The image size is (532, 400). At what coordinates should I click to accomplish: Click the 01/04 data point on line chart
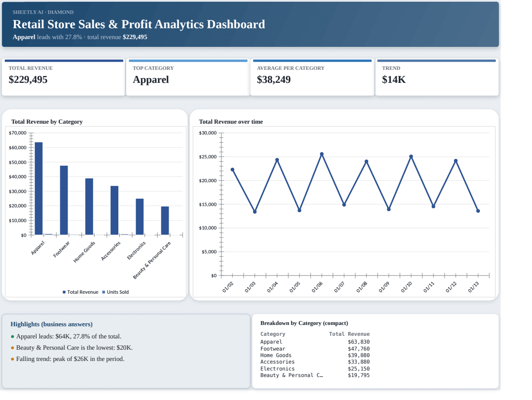[x=277, y=160]
